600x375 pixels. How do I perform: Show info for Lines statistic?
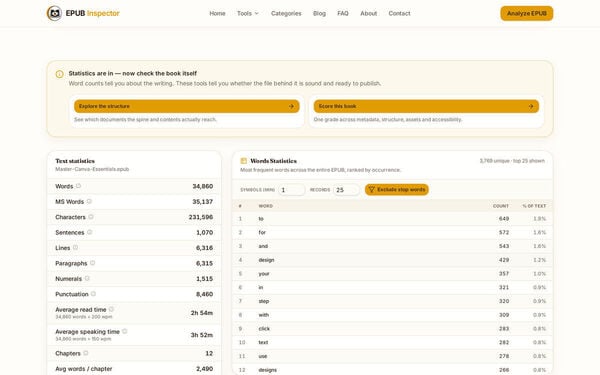click(75, 248)
